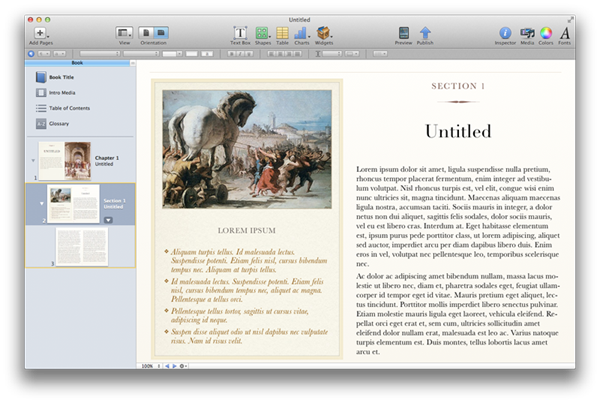Insert a Table from the toolbar
The height and width of the screenshot is (403, 600).
[283, 33]
